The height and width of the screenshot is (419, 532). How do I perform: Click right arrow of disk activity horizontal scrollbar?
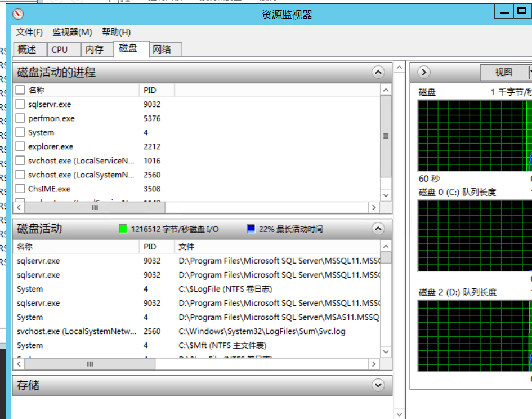pyautogui.click(x=374, y=364)
